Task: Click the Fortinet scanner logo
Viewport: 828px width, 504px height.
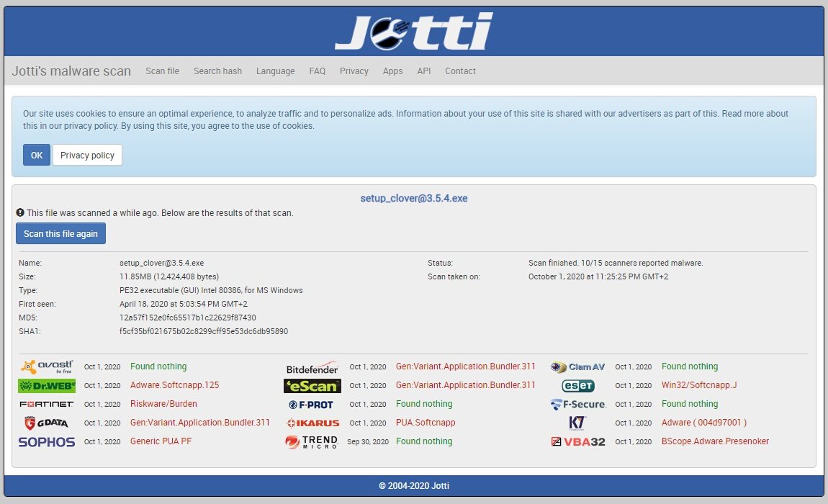Action: click(47, 404)
